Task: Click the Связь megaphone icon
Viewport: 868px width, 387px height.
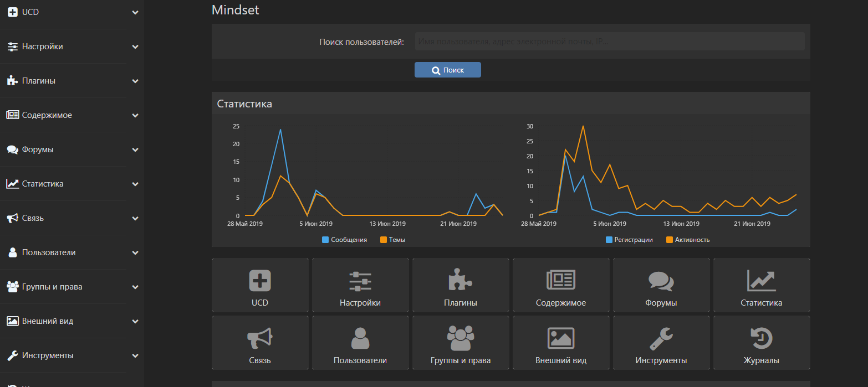Action: tap(259, 338)
